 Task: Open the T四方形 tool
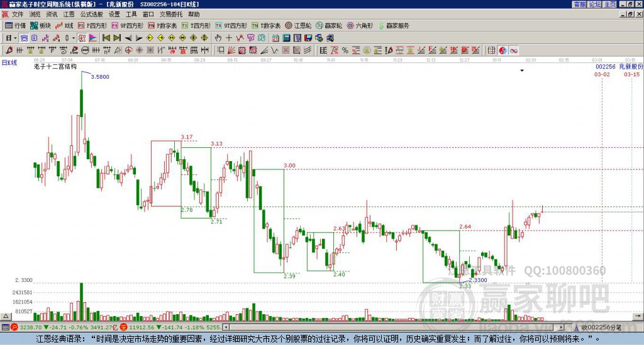tap(196, 25)
